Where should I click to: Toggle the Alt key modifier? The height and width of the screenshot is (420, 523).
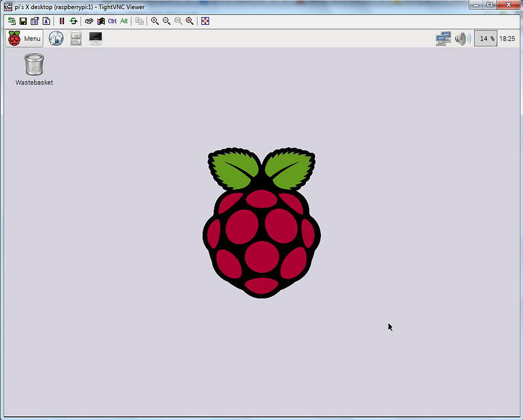tap(124, 21)
